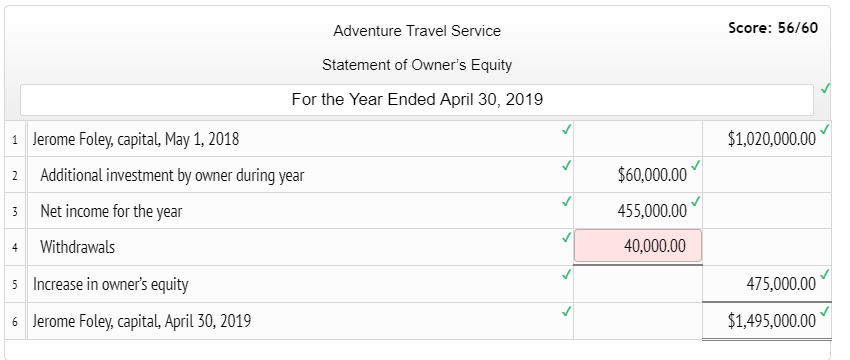Click the Score: 56/60 indicator

tap(773, 28)
